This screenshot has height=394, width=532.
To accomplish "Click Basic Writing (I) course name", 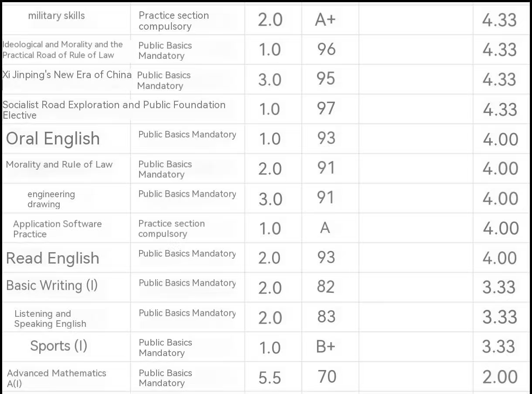I will [52, 285].
